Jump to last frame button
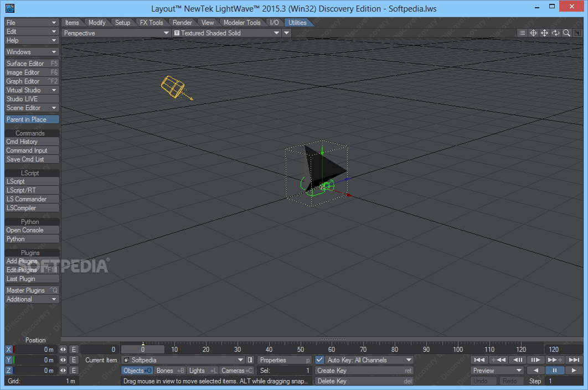The width and height of the screenshot is (588, 390). coord(574,360)
